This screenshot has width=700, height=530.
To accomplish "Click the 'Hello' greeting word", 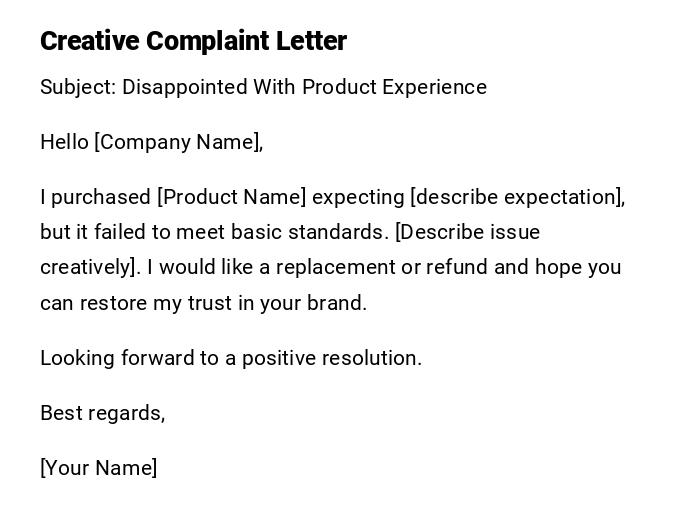I will pyautogui.click(x=64, y=142).
